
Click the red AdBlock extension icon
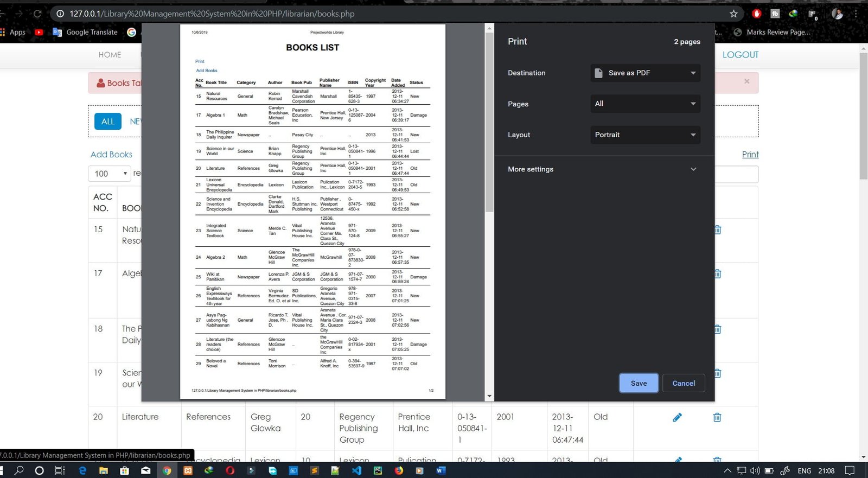[757, 14]
